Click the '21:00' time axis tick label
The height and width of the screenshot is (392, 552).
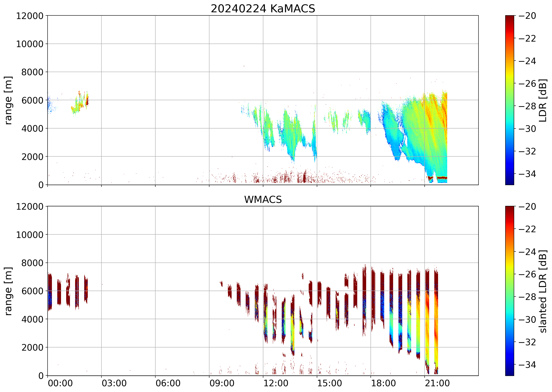pyautogui.click(x=437, y=383)
